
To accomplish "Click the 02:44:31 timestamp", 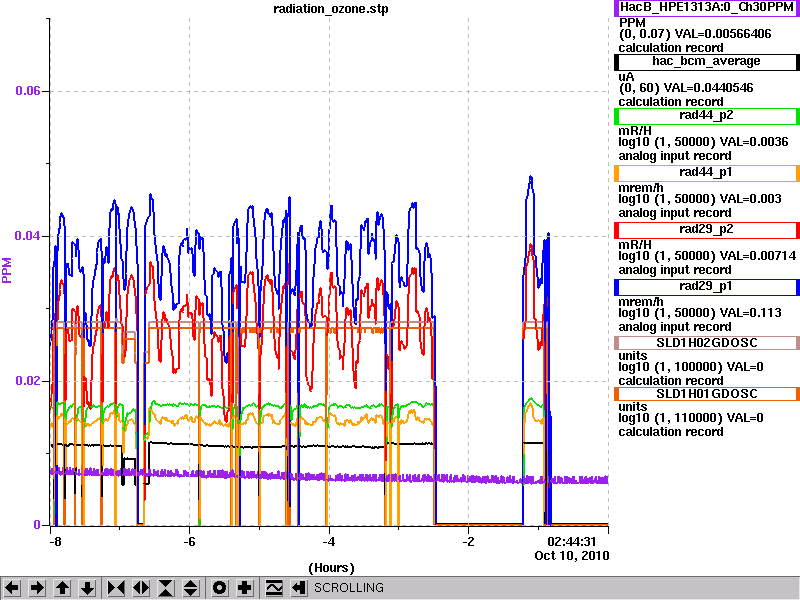I will [x=572, y=541].
